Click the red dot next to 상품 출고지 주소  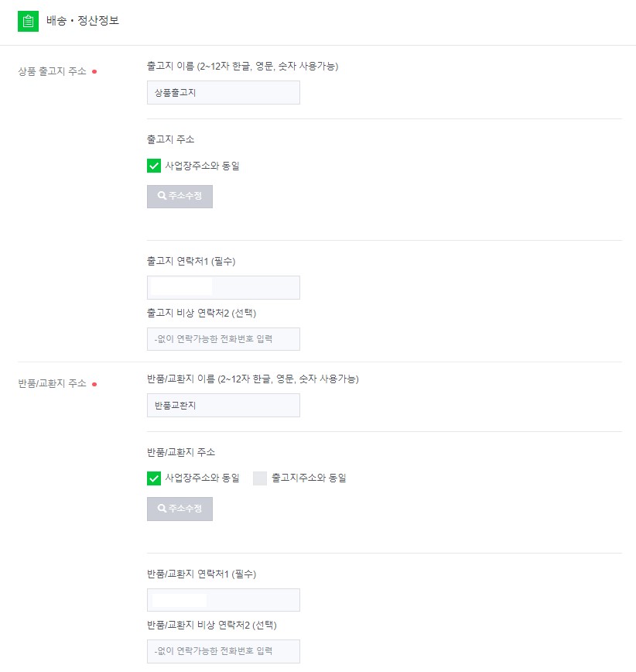coord(96,69)
